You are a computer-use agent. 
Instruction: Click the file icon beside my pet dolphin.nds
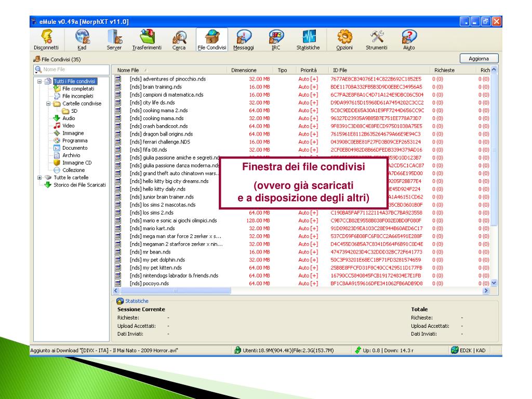pos(118,260)
